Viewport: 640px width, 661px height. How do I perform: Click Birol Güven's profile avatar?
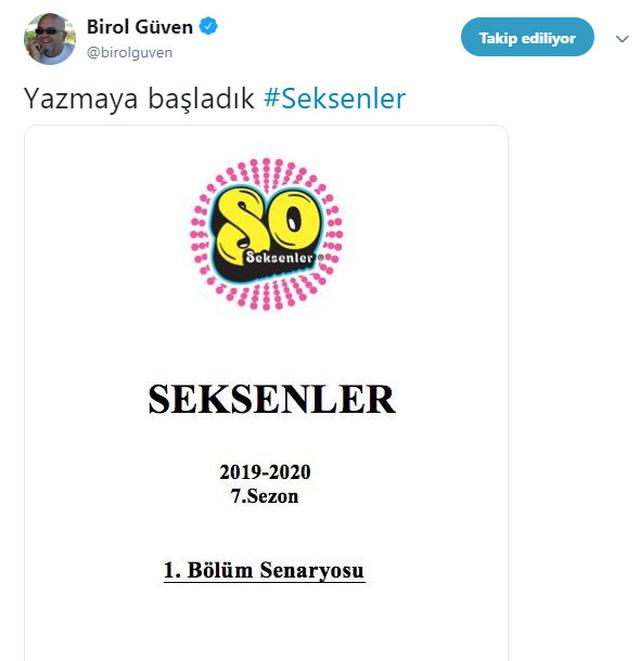pos(48,39)
